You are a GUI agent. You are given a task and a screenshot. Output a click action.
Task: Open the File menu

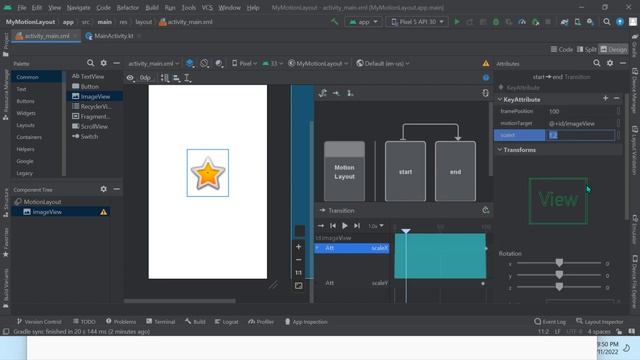22,7
